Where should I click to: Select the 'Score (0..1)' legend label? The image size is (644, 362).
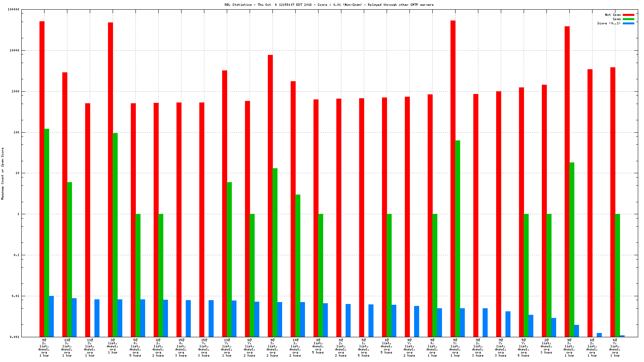point(609,23)
